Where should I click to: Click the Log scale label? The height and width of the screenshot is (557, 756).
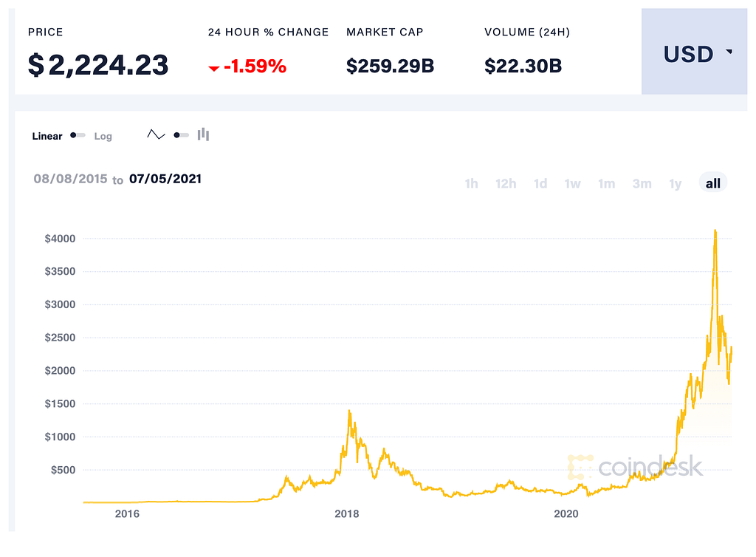[103, 136]
